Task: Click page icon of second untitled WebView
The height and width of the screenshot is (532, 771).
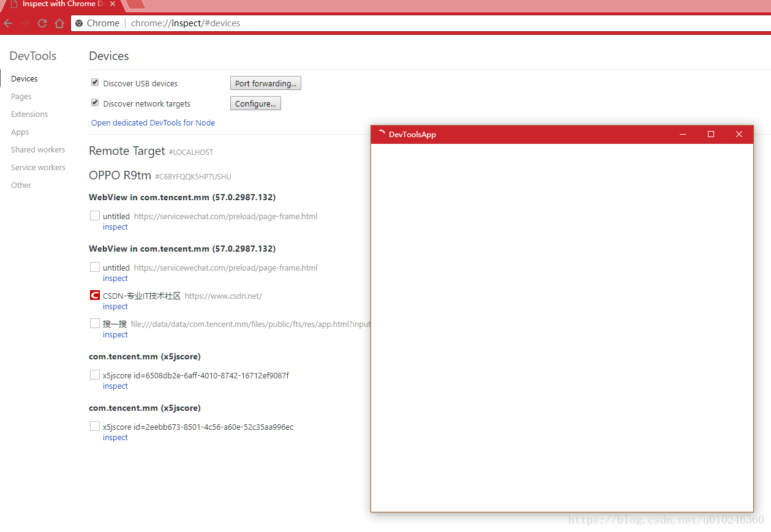Action: 95,267
